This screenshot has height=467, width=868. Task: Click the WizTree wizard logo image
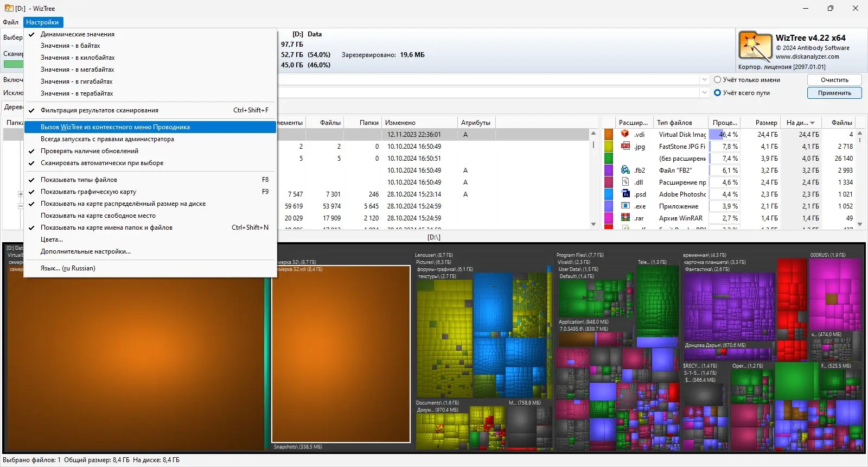(x=755, y=46)
